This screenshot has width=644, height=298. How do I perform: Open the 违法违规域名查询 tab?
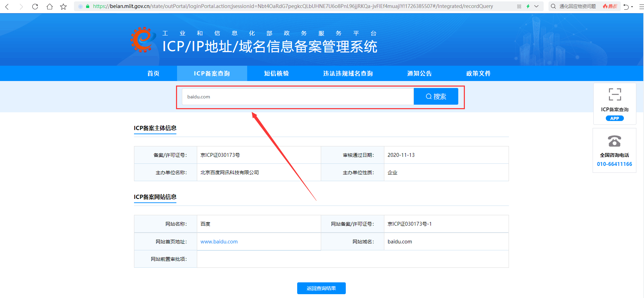348,73
